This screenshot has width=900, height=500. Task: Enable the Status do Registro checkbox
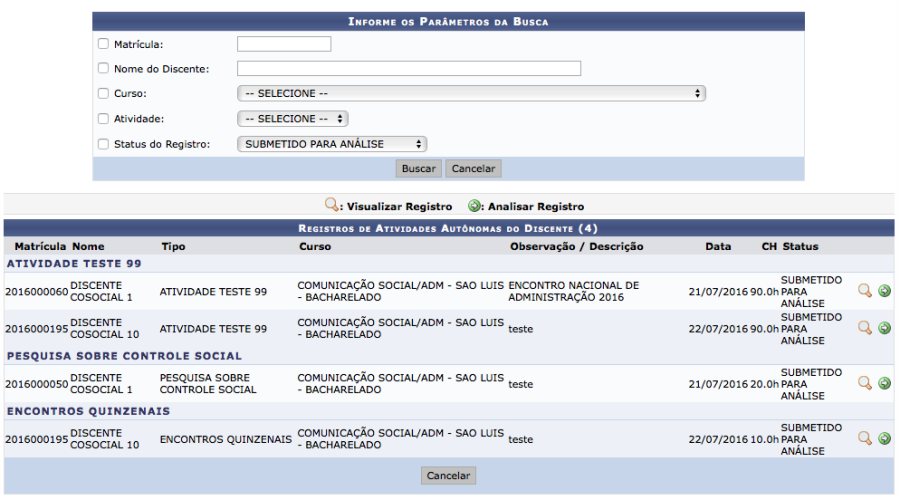(x=103, y=144)
